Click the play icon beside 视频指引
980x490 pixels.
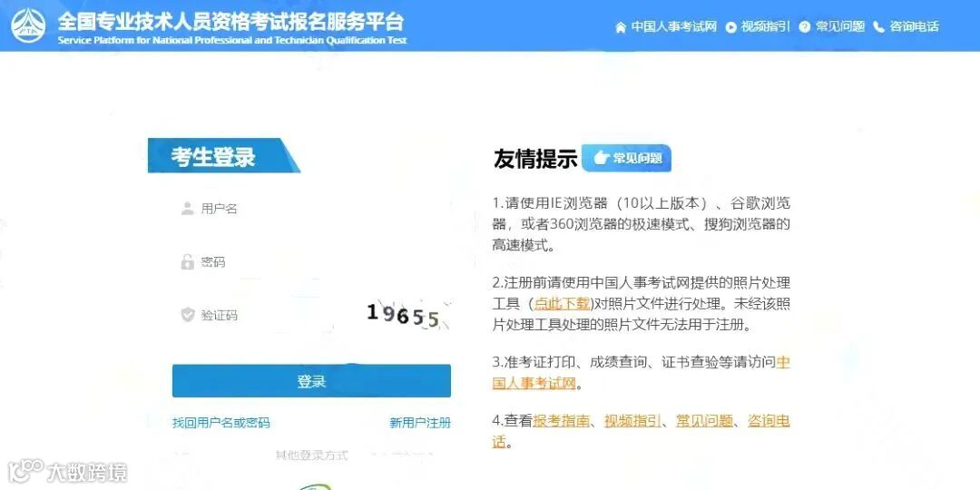(730, 27)
